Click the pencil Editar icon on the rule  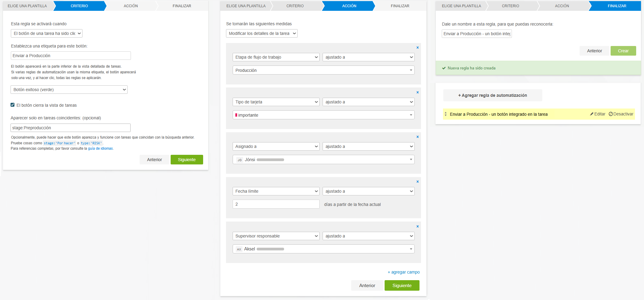point(592,114)
